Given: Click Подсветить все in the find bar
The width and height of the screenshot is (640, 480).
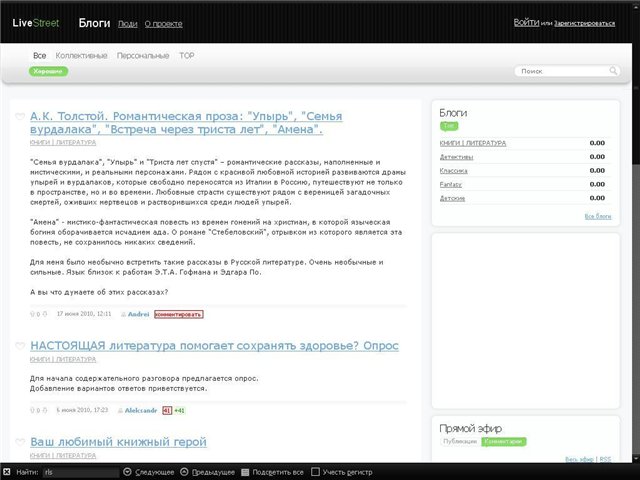Looking at the screenshot, I should point(278,472).
